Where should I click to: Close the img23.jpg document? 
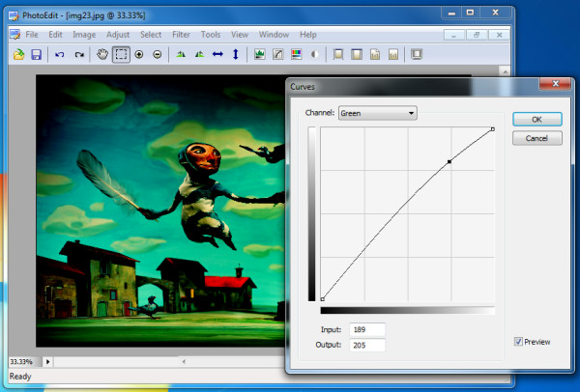(499, 35)
